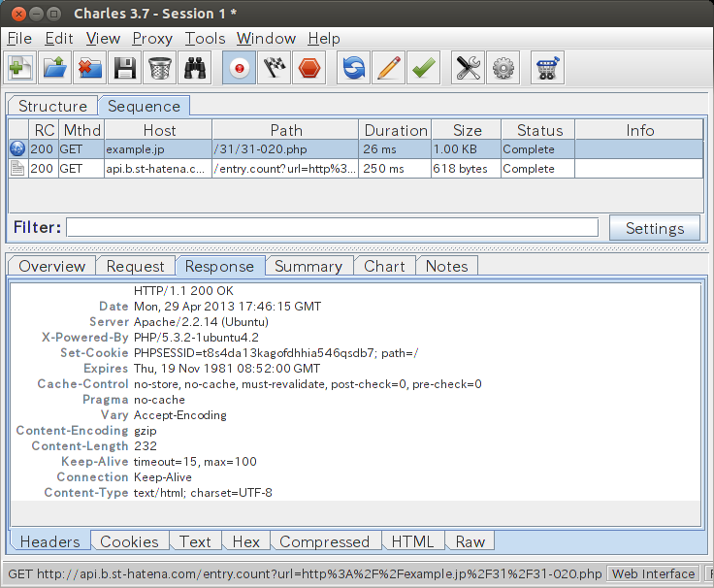
Task: Select the Headers bottom tab
Action: pos(50,541)
